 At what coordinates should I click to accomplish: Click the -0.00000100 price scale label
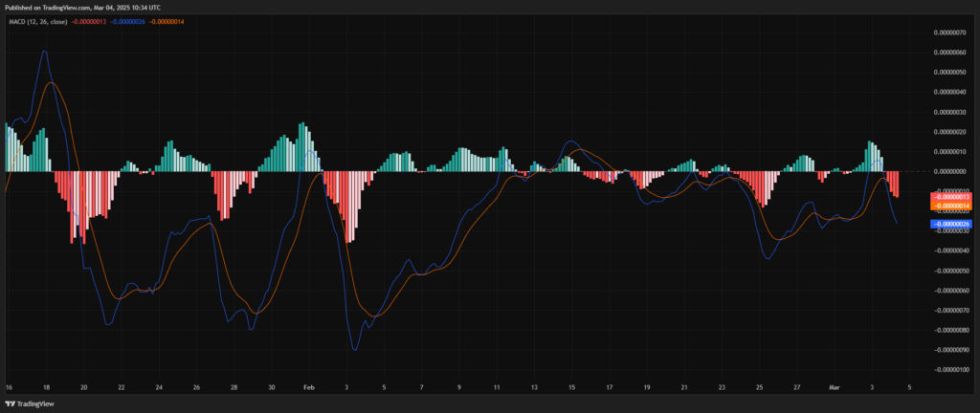pyautogui.click(x=950, y=370)
